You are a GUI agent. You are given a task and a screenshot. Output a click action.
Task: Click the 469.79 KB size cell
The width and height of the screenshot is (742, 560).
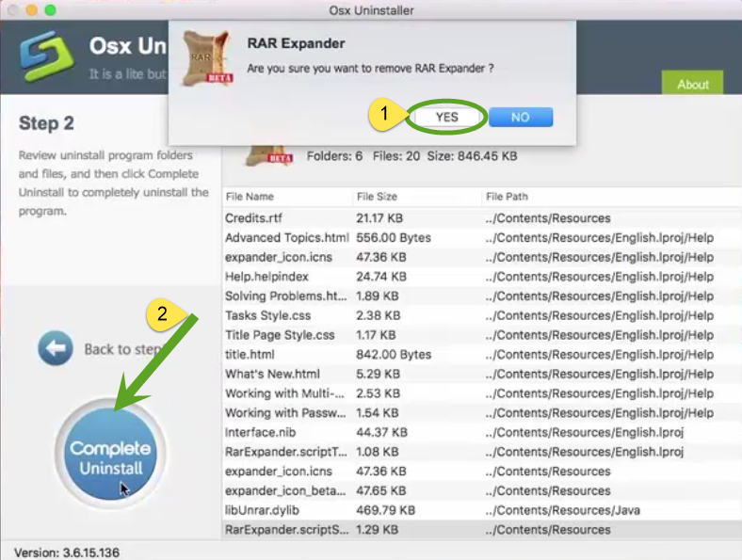point(385,510)
